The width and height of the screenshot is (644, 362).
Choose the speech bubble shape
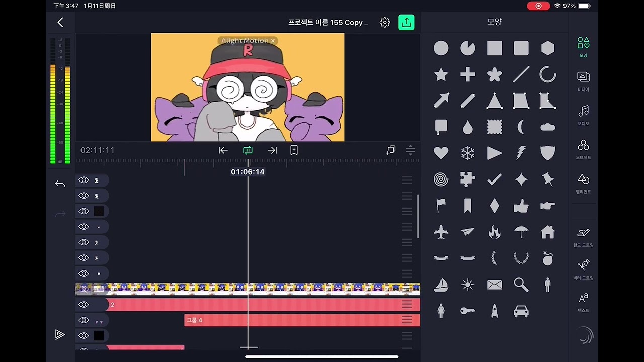[x=441, y=127]
